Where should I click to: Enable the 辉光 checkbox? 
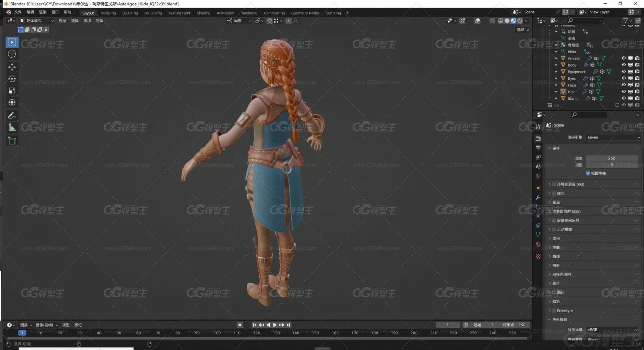554,193
